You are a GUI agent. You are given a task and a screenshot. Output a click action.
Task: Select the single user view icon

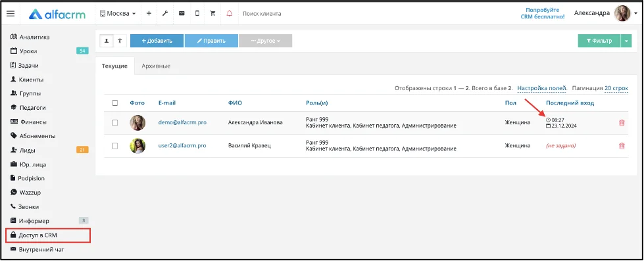(107, 41)
